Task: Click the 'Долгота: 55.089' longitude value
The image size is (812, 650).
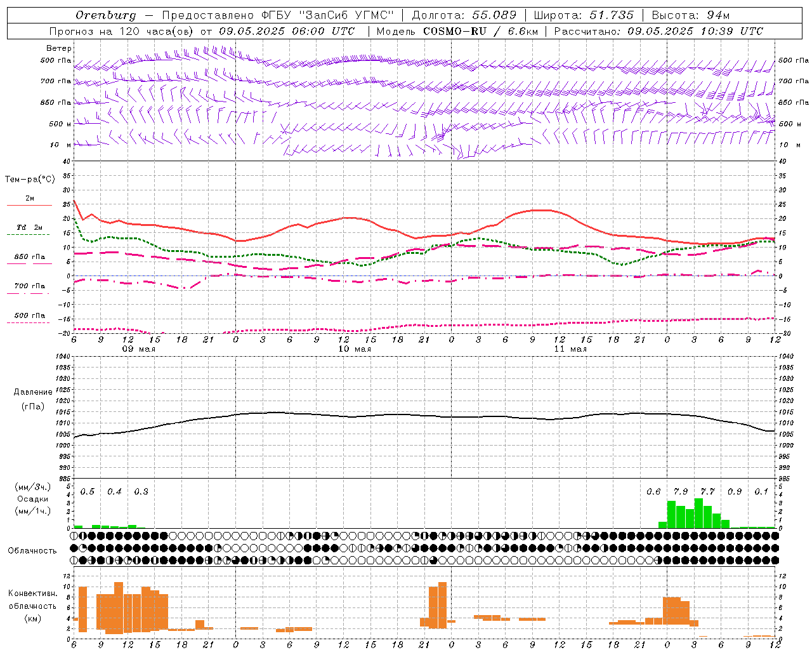Action: click(x=464, y=15)
